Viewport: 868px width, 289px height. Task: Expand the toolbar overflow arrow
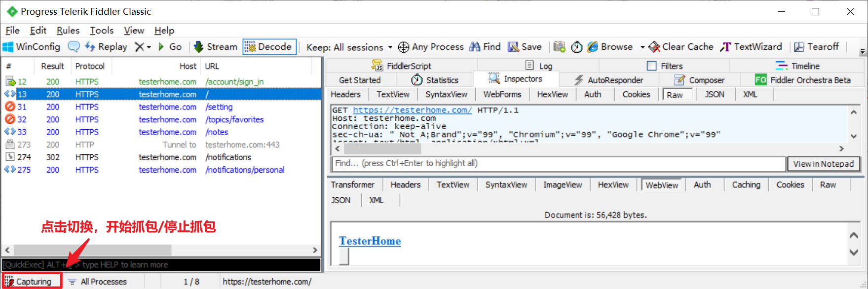point(863,51)
